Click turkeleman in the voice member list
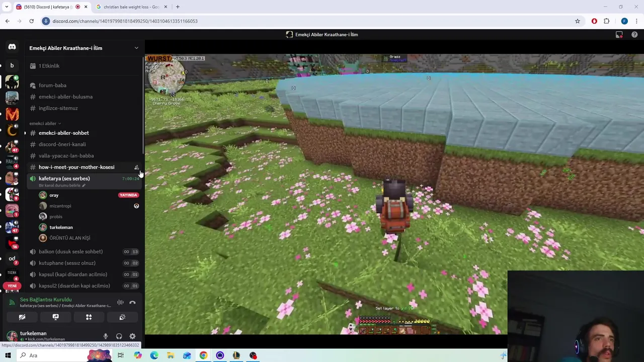Screen dimensions: 644x362 pos(61,227)
